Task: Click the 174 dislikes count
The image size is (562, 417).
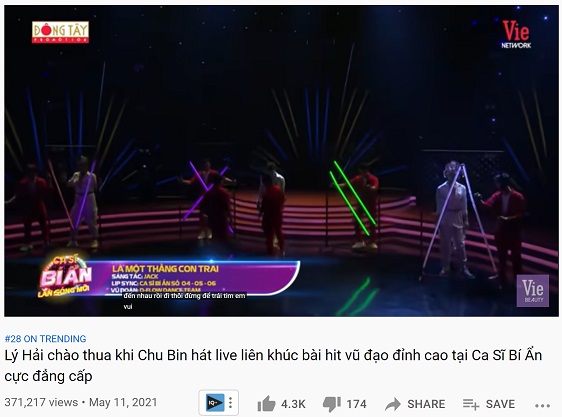Action: tap(356, 404)
